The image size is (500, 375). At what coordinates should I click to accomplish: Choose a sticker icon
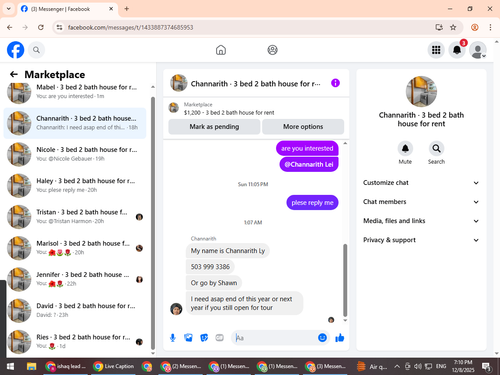204,338
